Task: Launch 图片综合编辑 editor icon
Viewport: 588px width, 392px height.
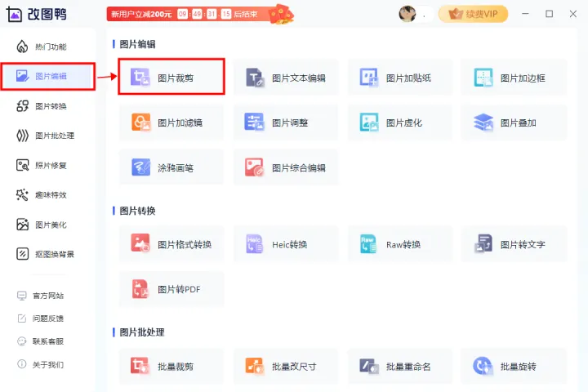Action: (255, 167)
